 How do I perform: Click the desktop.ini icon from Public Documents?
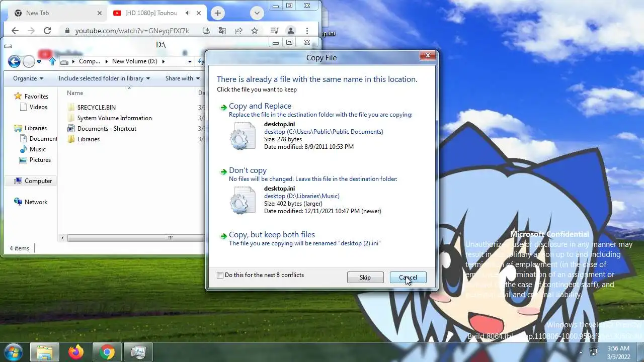[x=243, y=136]
